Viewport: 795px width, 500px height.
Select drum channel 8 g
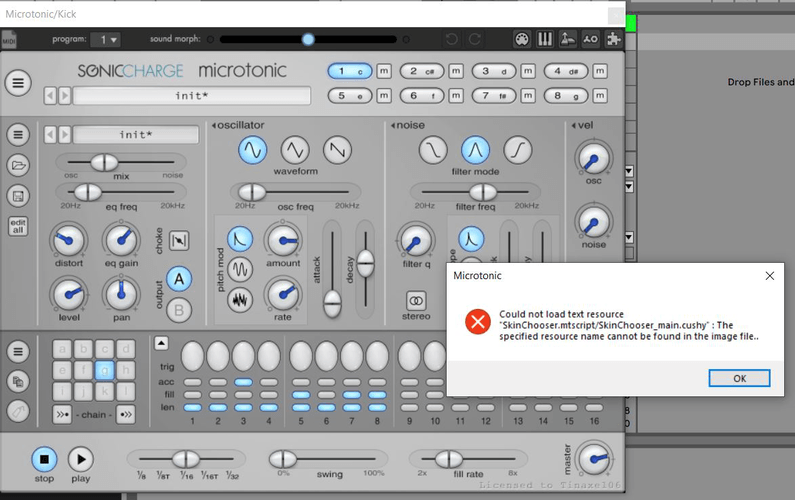click(566, 95)
